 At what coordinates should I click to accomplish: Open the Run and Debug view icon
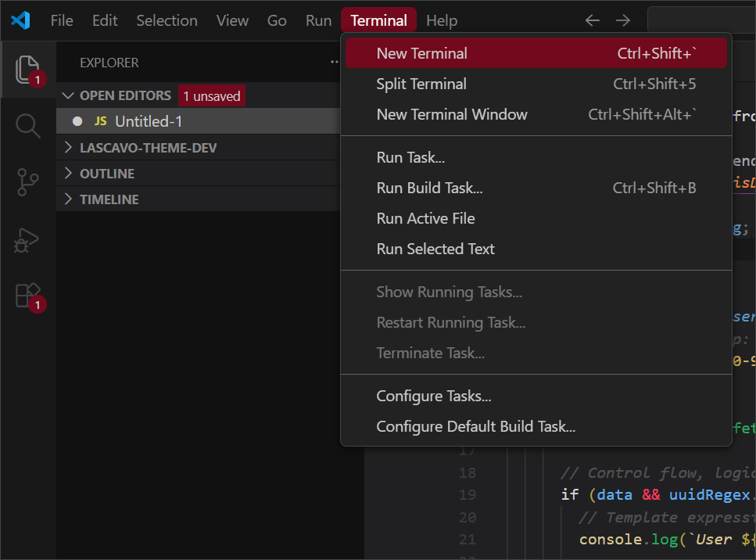[x=27, y=240]
